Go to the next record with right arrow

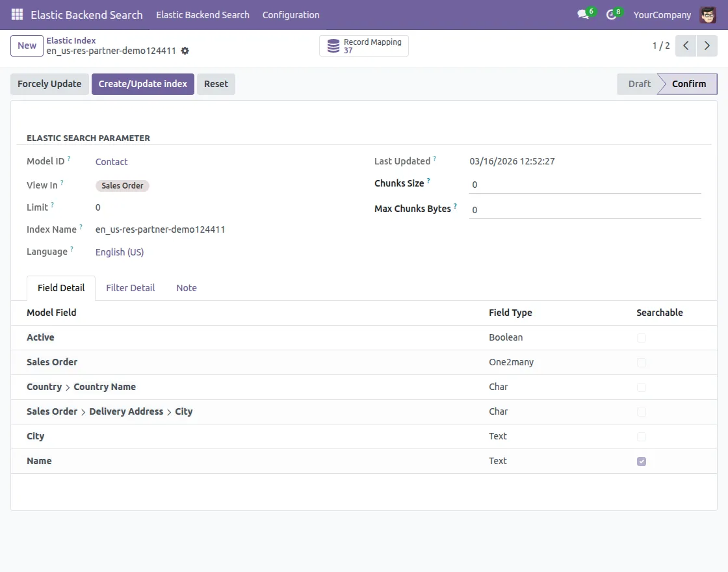click(x=707, y=45)
